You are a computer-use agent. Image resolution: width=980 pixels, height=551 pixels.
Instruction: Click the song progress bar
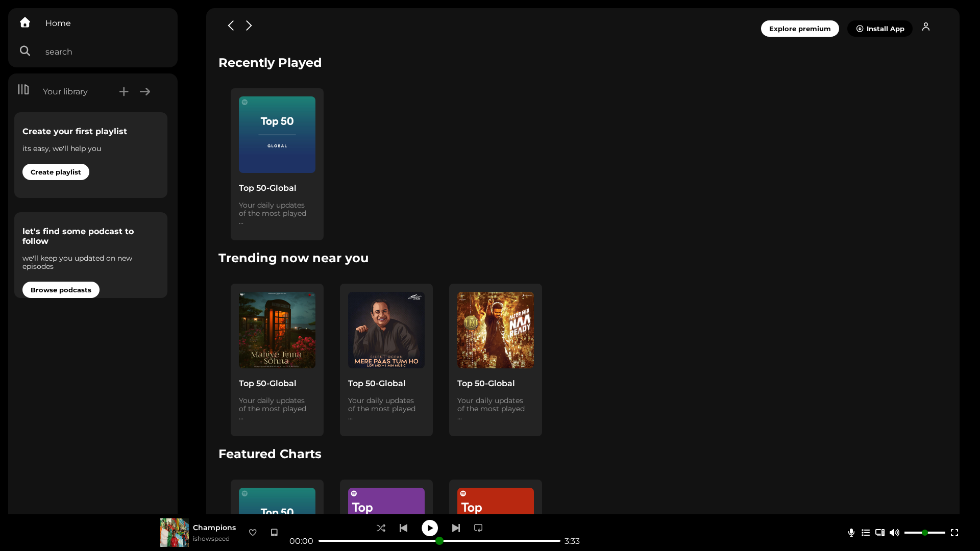pos(439,541)
